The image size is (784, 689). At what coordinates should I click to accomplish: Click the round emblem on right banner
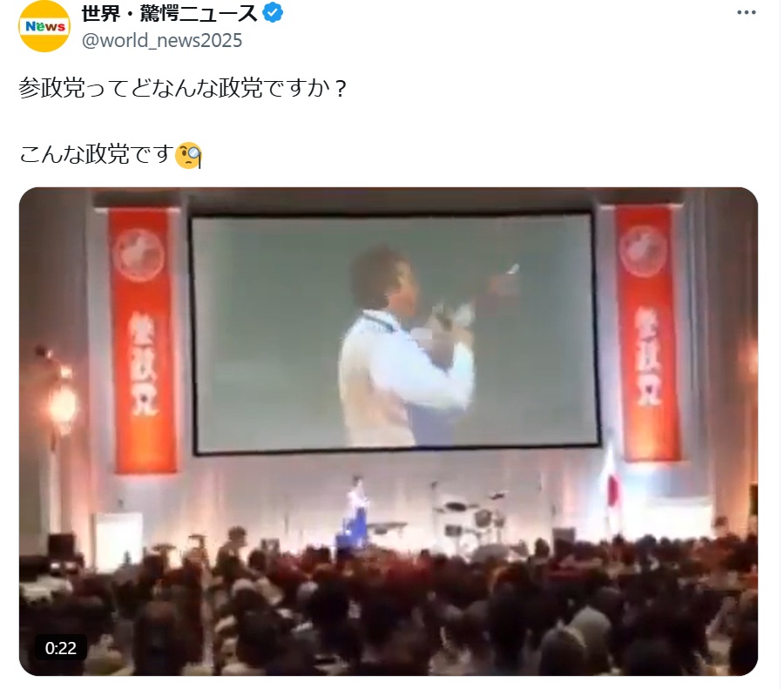coord(643,251)
